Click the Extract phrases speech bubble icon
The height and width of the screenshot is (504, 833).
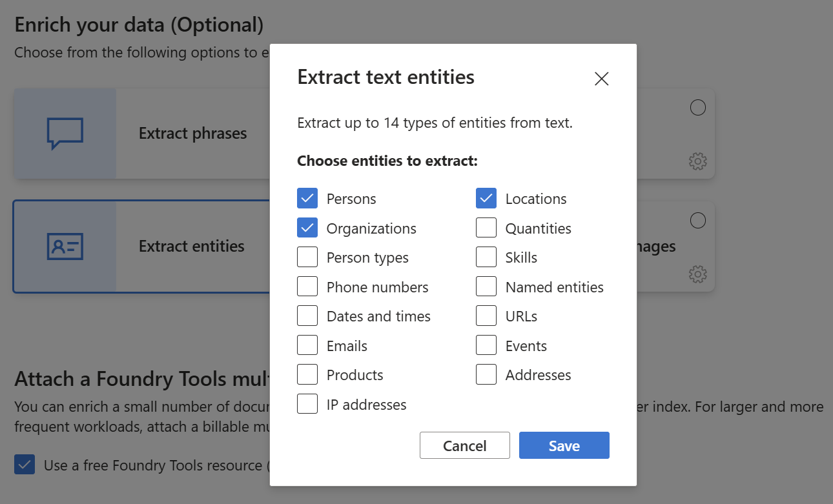point(65,134)
